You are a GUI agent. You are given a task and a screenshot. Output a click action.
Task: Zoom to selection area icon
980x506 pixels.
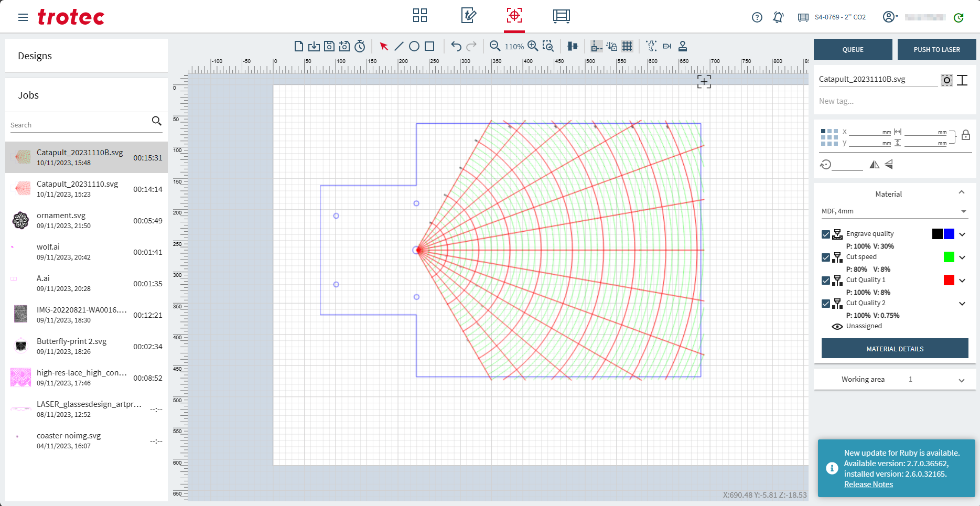coord(548,46)
